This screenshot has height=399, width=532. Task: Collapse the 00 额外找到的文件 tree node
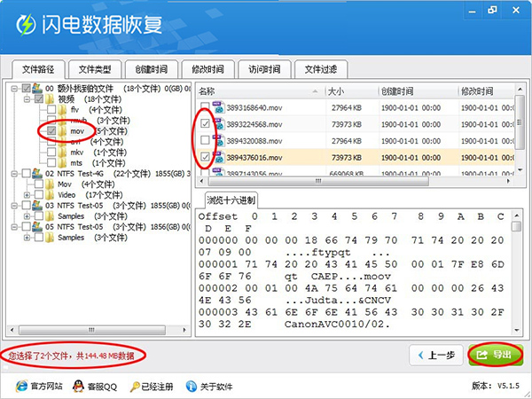click(14, 89)
